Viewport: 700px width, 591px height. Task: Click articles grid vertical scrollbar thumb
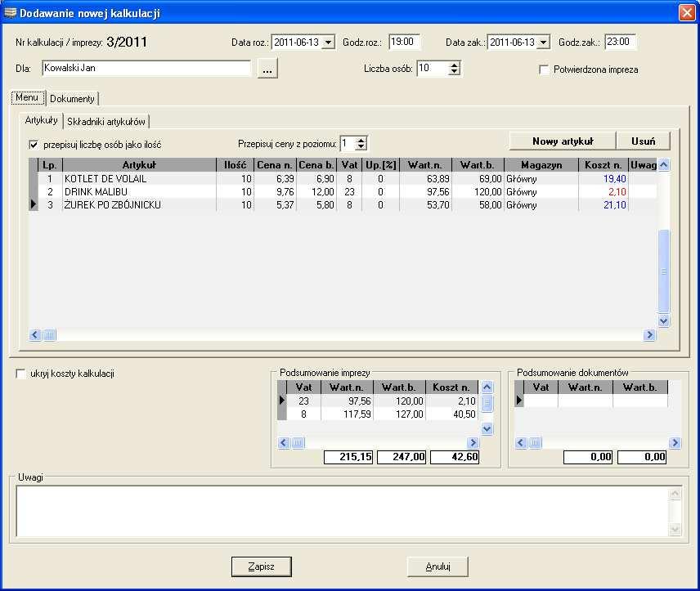point(663,271)
